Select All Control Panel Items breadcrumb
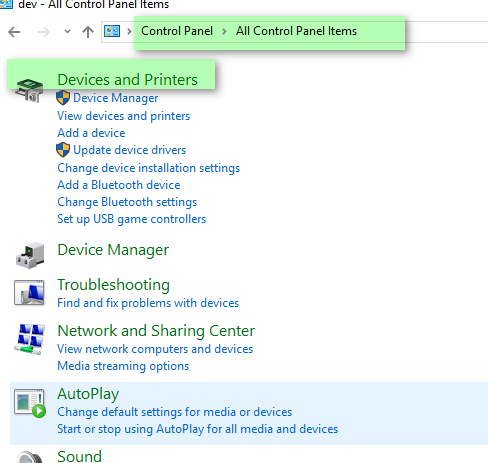The width and height of the screenshot is (488, 463). point(296,31)
